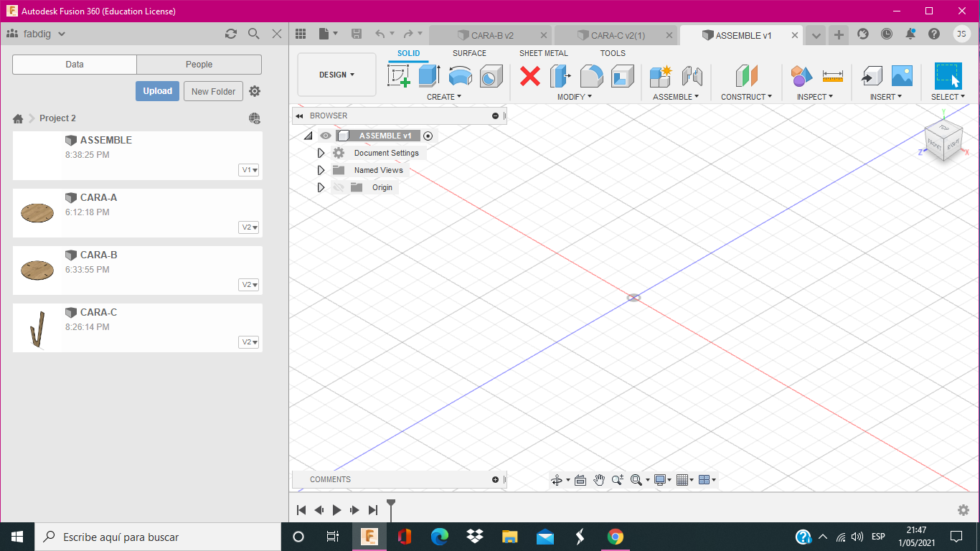Click the Windows taskbar search box
The width and height of the screenshot is (980, 551).
coord(158,537)
